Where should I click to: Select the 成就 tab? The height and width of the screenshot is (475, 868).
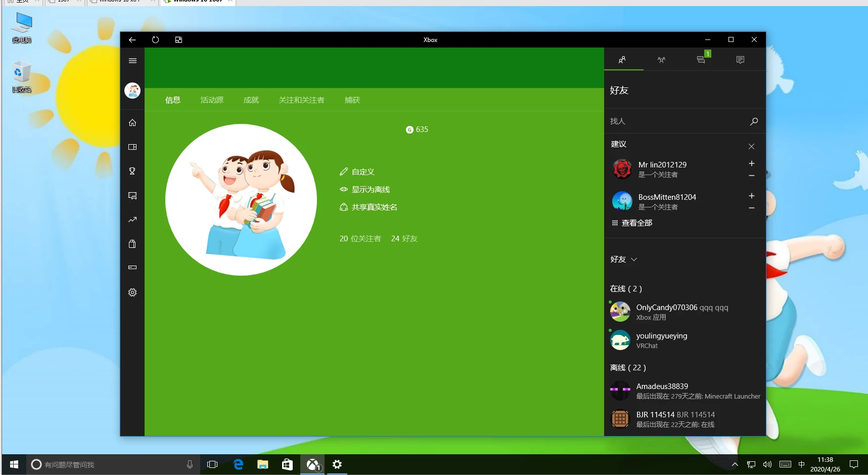click(251, 100)
